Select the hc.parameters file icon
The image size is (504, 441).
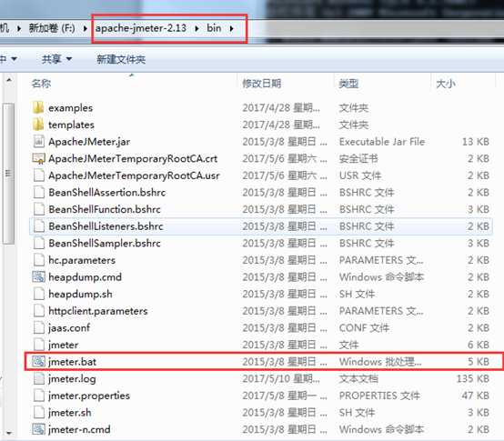point(39,260)
